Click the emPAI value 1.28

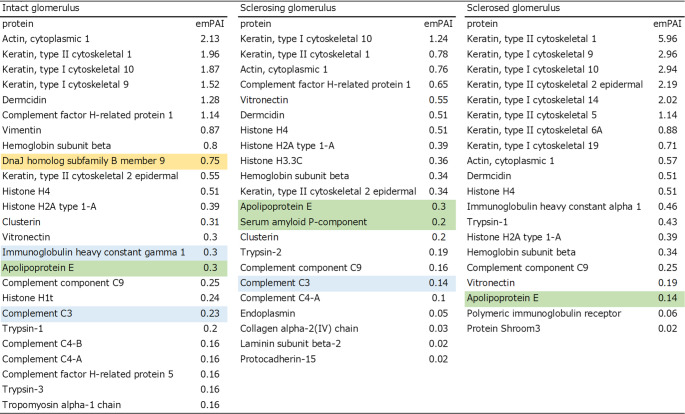point(210,100)
